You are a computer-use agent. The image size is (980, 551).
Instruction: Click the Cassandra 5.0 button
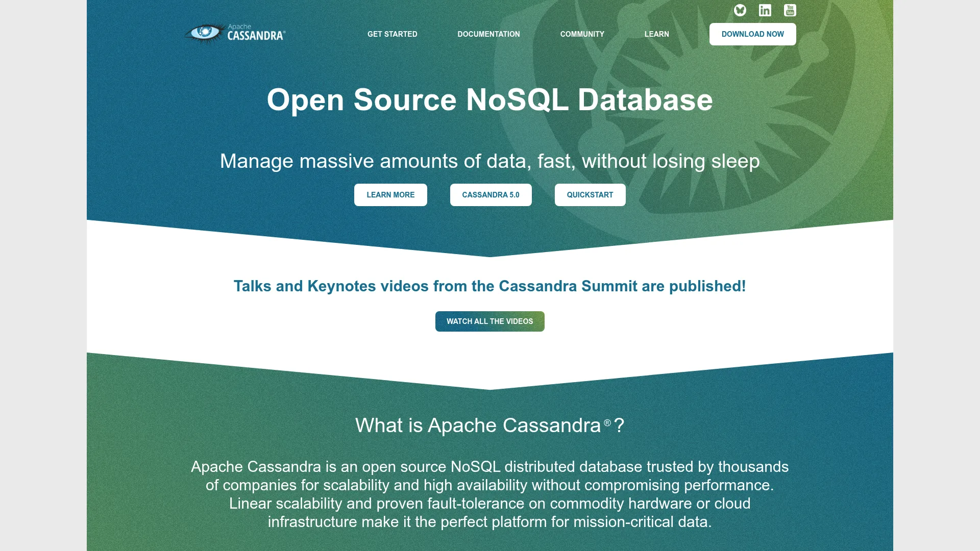(491, 195)
